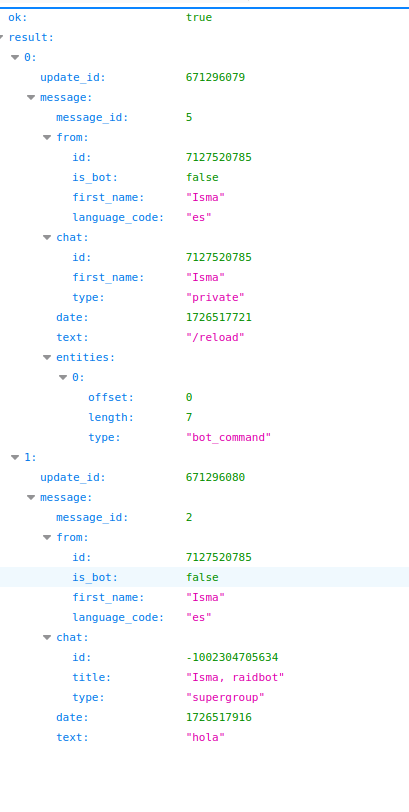Collapse the first message node
The width and height of the screenshot is (409, 812).
pyautogui.click(x=31, y=97)
